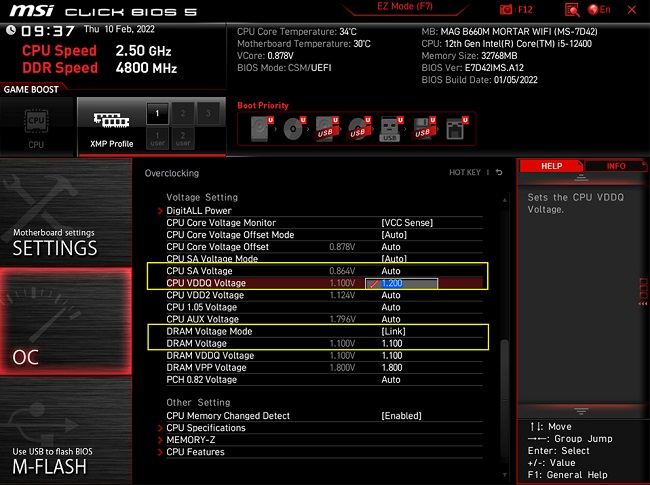Click the USB floppy boot device icon
The image size is (650, 485).
pyautogui.click(x=423, y=129)
